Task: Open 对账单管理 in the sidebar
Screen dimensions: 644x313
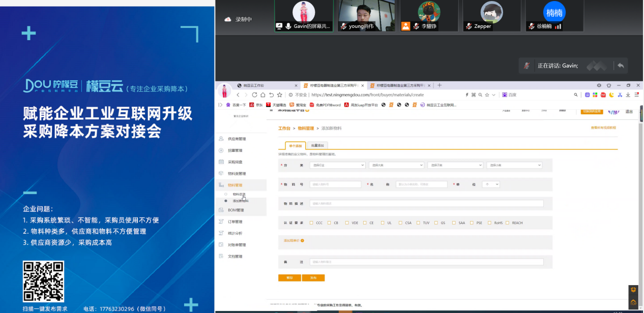Action: point(237,245)
